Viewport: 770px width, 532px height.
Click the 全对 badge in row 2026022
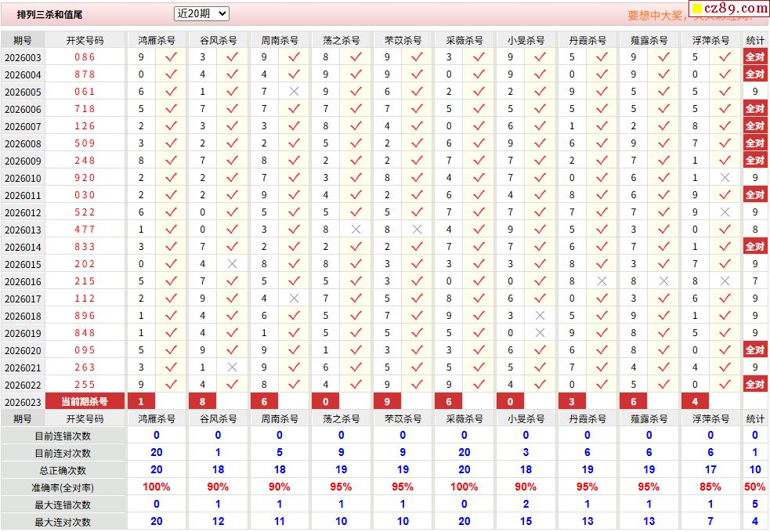pyautogui.click(x=755, y=384)
